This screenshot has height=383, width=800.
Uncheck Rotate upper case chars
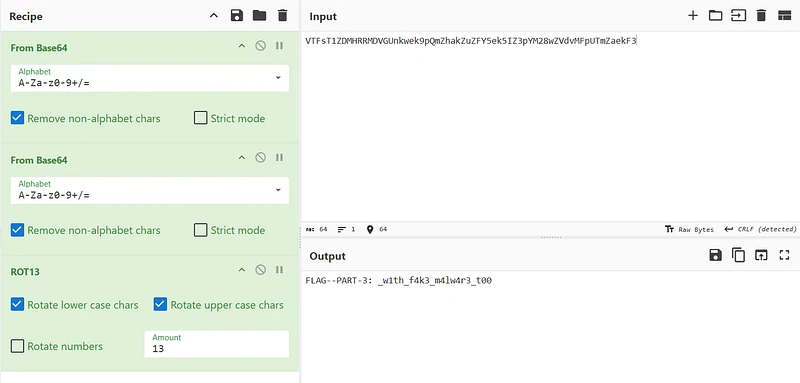[160, 305]
